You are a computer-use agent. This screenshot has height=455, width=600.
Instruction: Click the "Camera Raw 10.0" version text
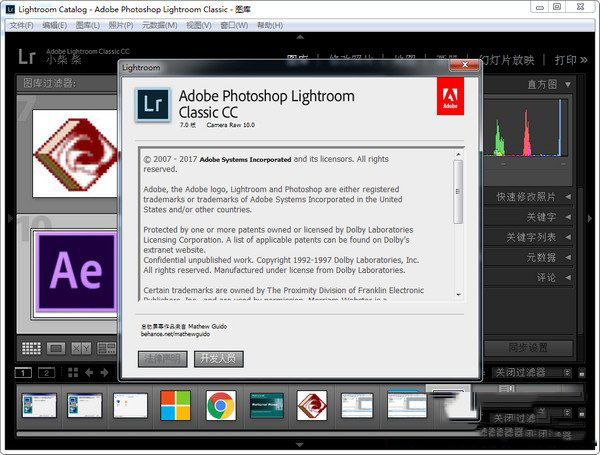point(230,125)
